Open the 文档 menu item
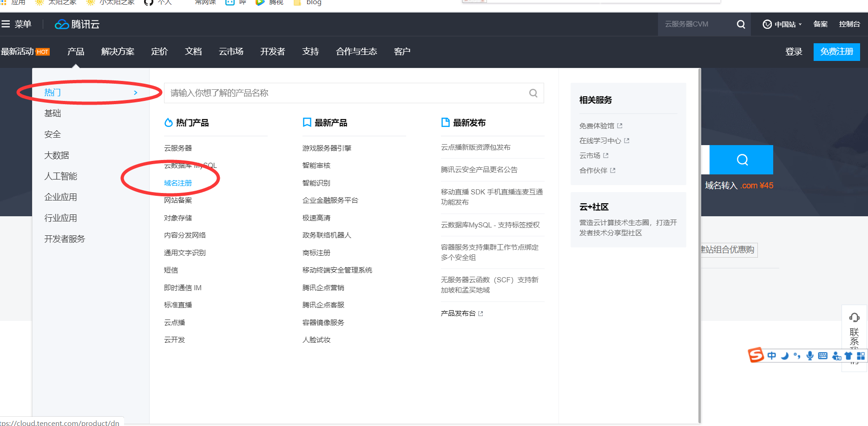Image resolution: width=868 pixels, height=426 pixels. point(193,51)
